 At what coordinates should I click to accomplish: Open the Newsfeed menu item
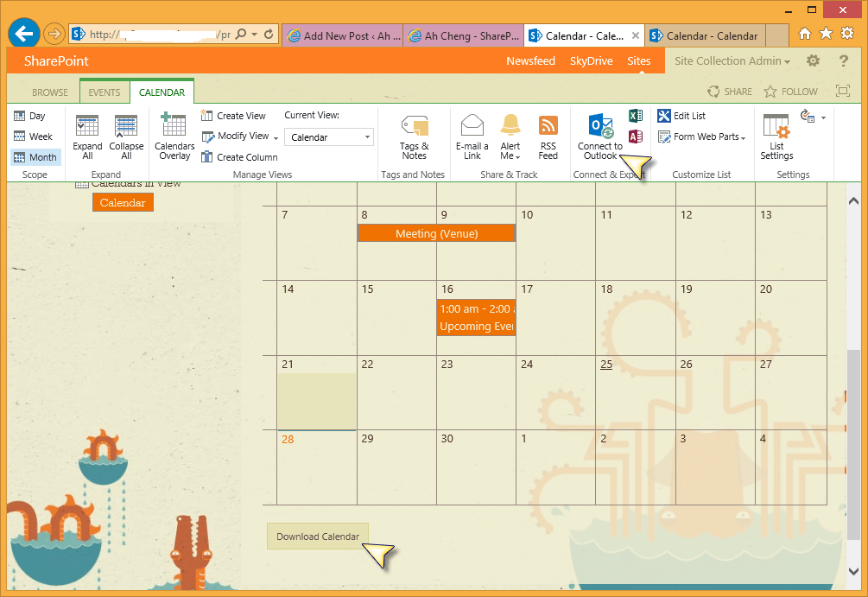click(x=530, y=60)
